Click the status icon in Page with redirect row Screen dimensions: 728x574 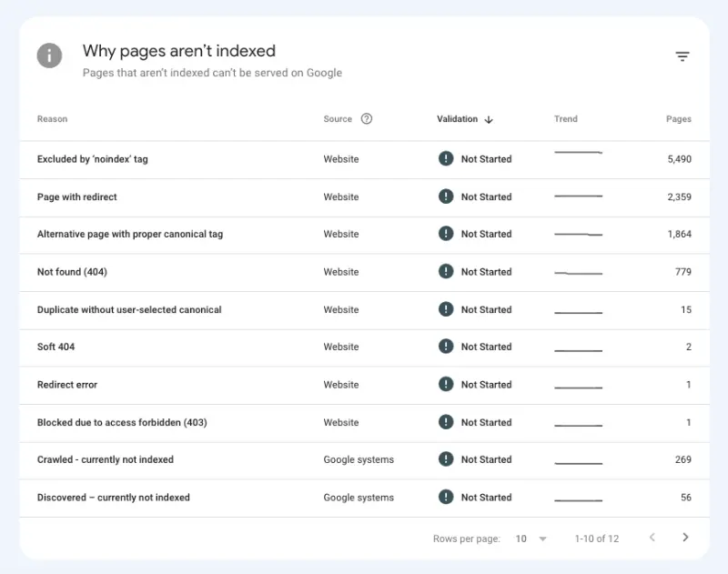pyautogui.click(x=446, y=196)
